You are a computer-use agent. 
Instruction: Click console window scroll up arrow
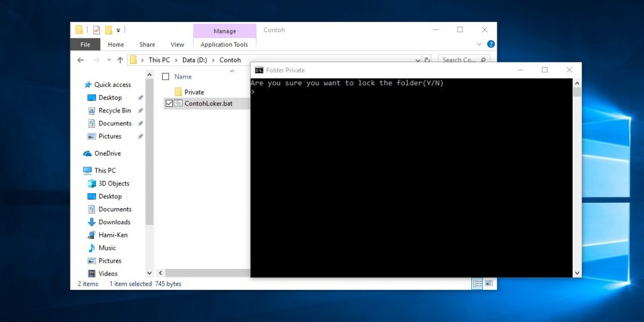577,83
